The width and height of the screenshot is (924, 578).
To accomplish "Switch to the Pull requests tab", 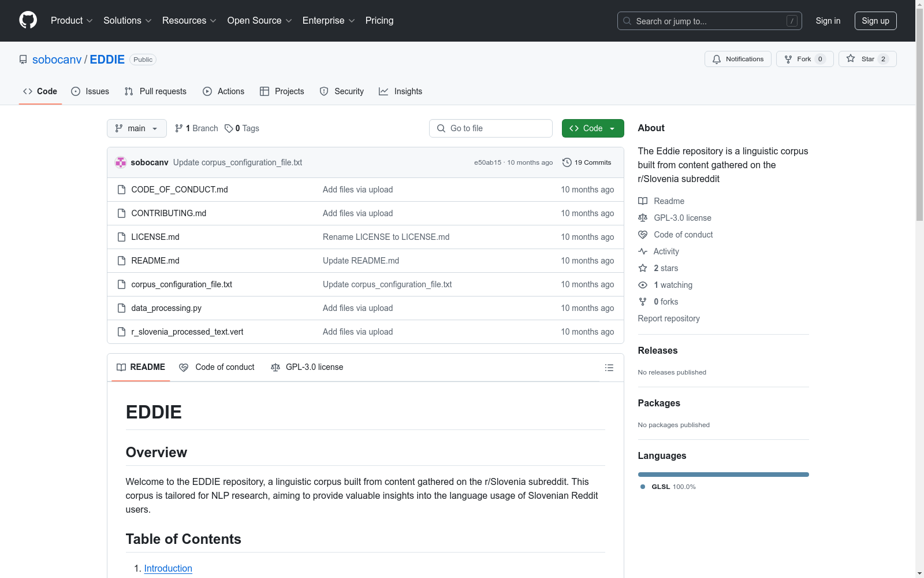I will point(155,91).
